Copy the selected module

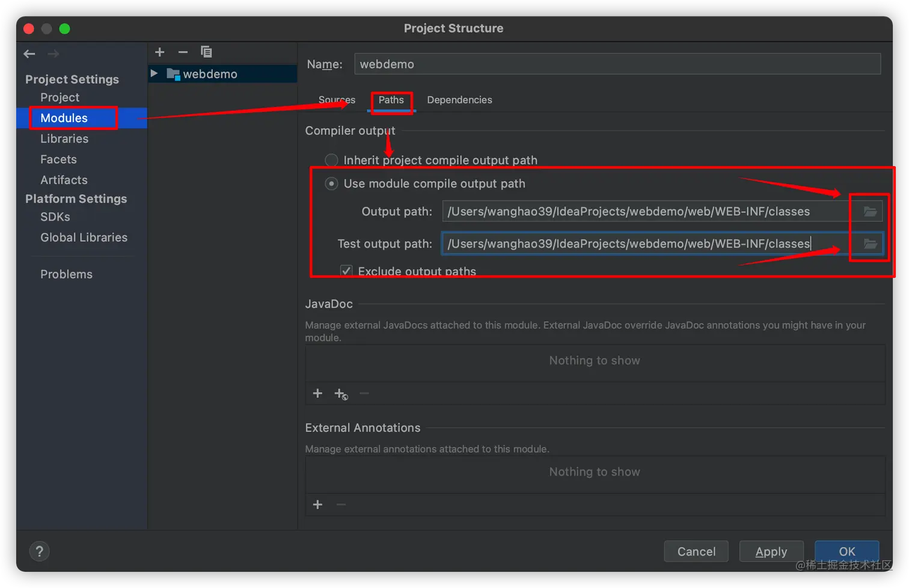[206, 52]
